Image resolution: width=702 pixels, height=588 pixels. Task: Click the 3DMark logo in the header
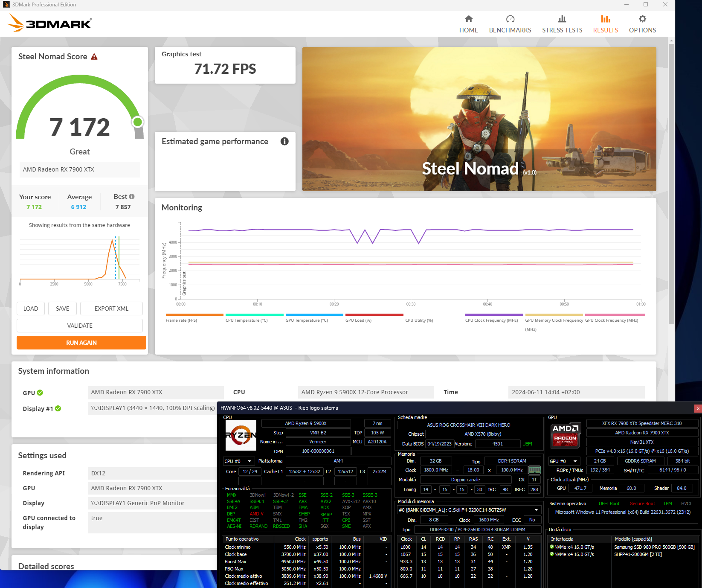49,23
